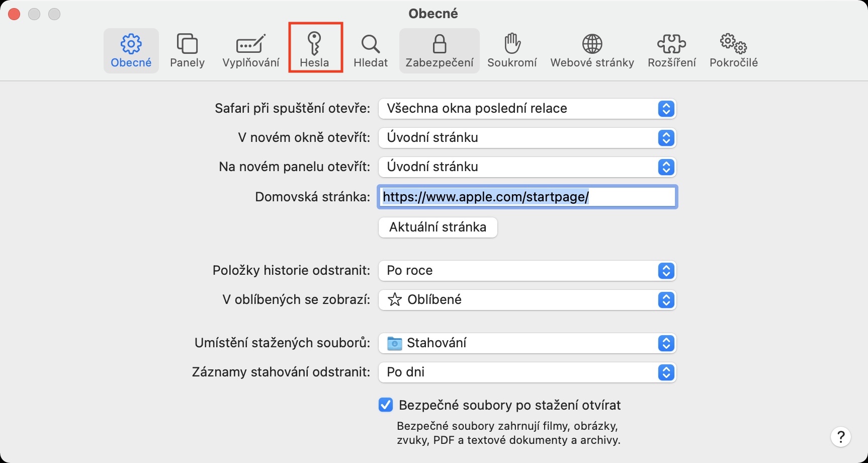Open Rozšíření puzzle piece pane
The height and width of the screenshot is (463, 868).
coord(671,49)
